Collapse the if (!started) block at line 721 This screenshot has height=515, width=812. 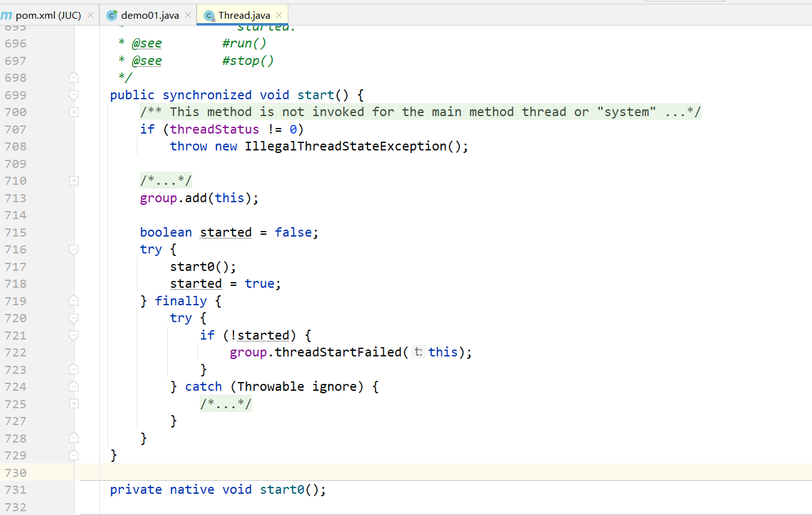[x=74, y=335]
